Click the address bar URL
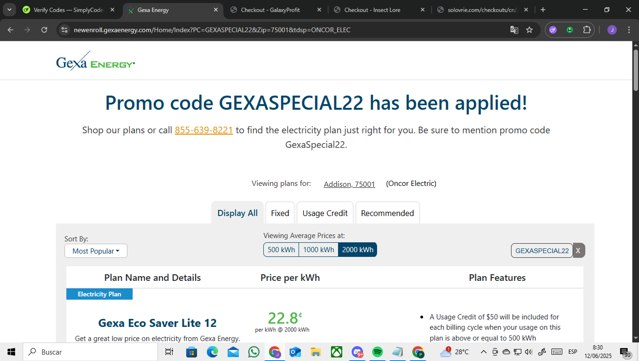 coord(212,30)
